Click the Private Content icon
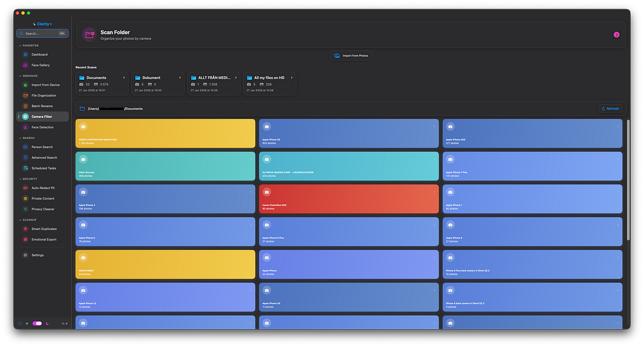This screenshot has width=644, height=347. [25, 199]
